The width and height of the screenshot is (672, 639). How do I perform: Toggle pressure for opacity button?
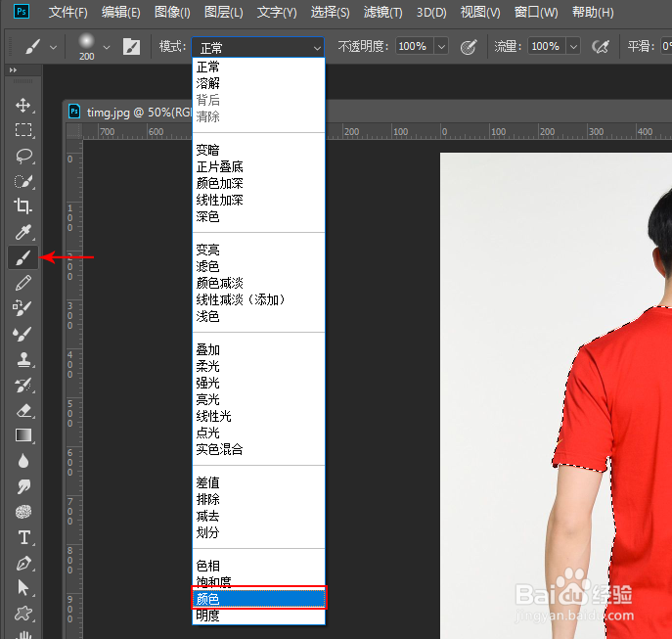[468, 46]
